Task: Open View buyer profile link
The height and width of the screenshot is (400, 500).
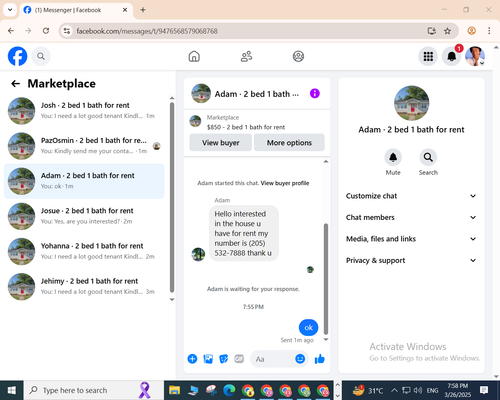Action: pos(285,183)
